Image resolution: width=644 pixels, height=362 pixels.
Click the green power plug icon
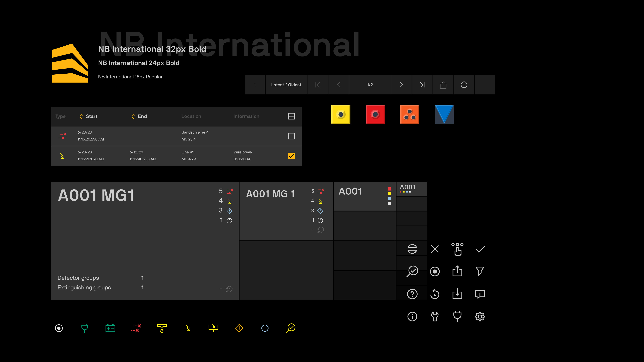point(85,328)
